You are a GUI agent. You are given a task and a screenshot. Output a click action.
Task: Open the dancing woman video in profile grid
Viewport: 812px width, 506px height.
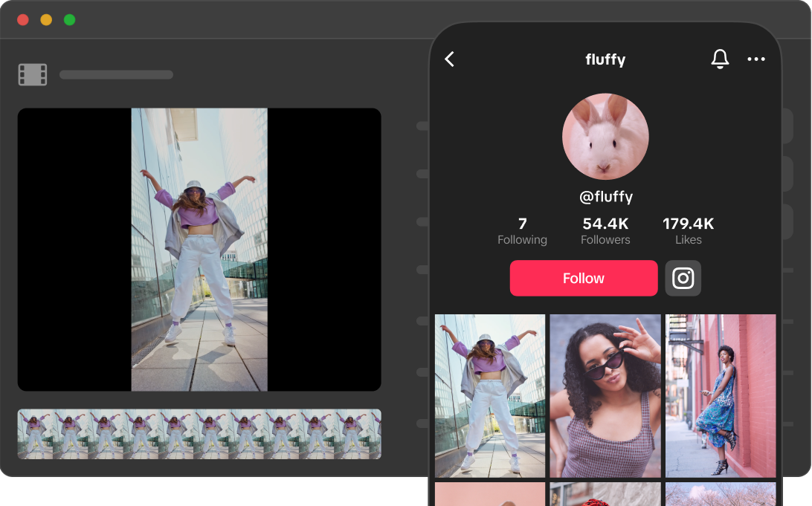click(490, 395)
